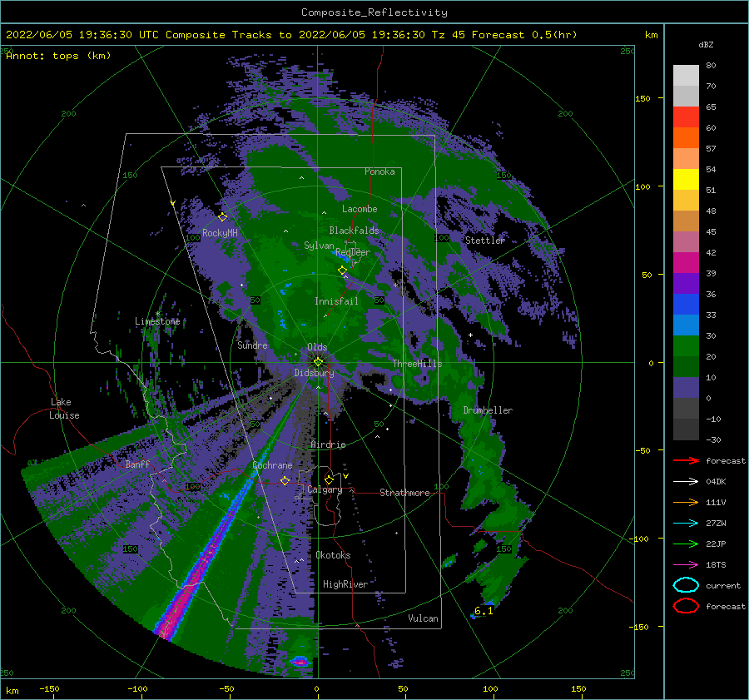This screenshot has height=700, width=749.
Task: Click the Lake Louise label
Action: [x=64, y=409]
